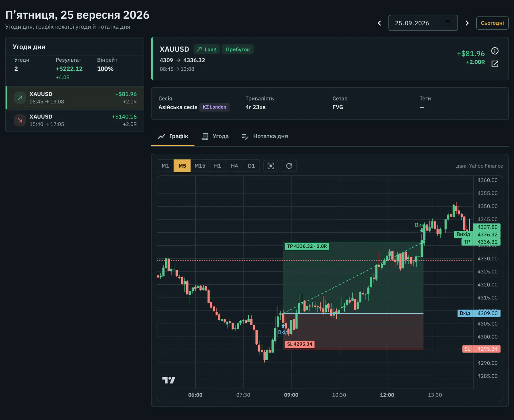Viewport: 514px width, 420px height.
Task: Click KZ London session tag
Action: pos(214,107)
